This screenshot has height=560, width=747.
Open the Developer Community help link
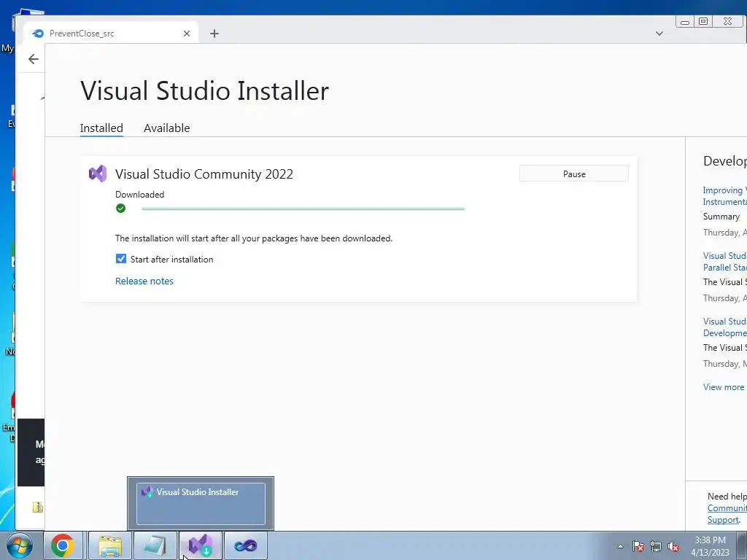pos(727,508)
